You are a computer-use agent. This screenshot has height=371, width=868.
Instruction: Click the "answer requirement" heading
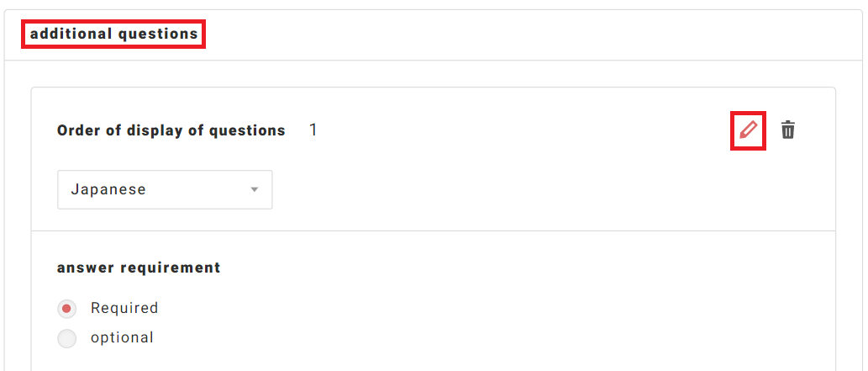point(139,268)
